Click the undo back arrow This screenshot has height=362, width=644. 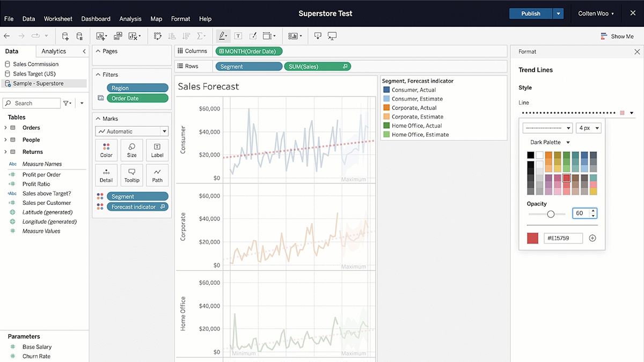coord(7,36)
